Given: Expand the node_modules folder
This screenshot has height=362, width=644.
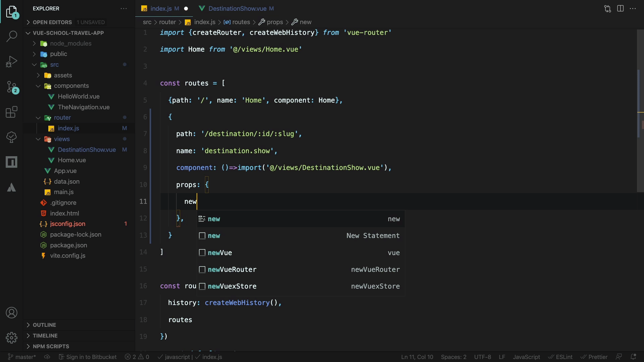Looking at the screenshot, I should pyautogui.click(x=70, y=44).
